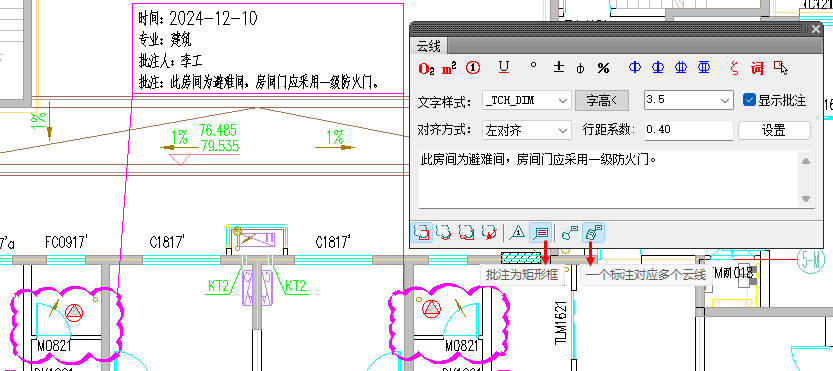Select one annotation for multiple cloud lines
Viewport: 833px width, 371px height.
click(x=593, y=233)
